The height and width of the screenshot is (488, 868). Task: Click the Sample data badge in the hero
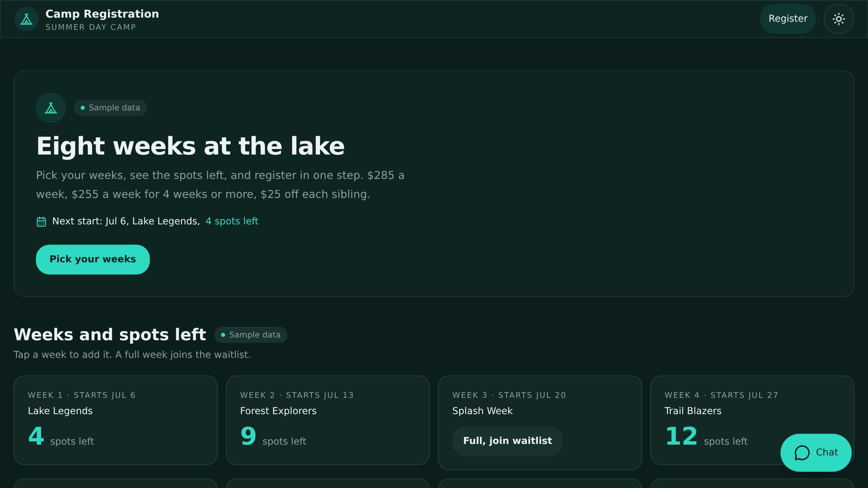pyautogui.click(x=111, y=108)
